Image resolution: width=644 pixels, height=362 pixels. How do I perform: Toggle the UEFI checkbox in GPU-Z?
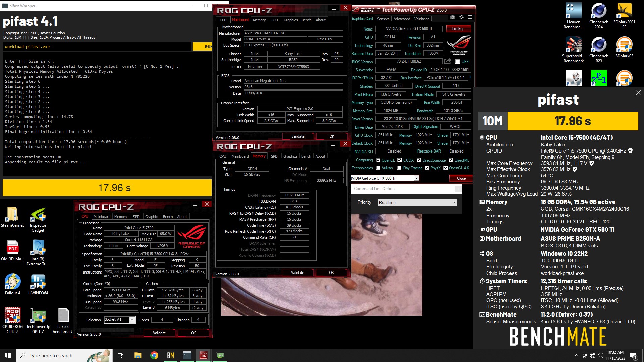pyautogui.click(x=458, y=62)
